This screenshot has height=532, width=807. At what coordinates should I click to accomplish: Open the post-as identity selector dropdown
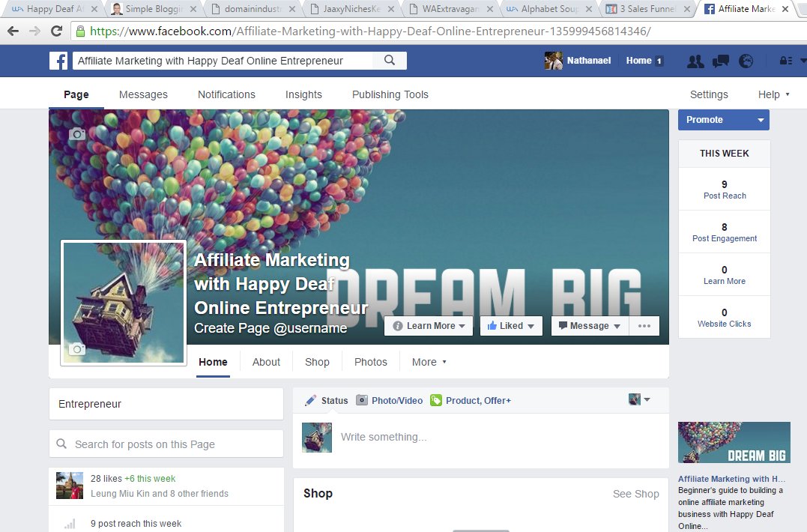tap(639, 399)
